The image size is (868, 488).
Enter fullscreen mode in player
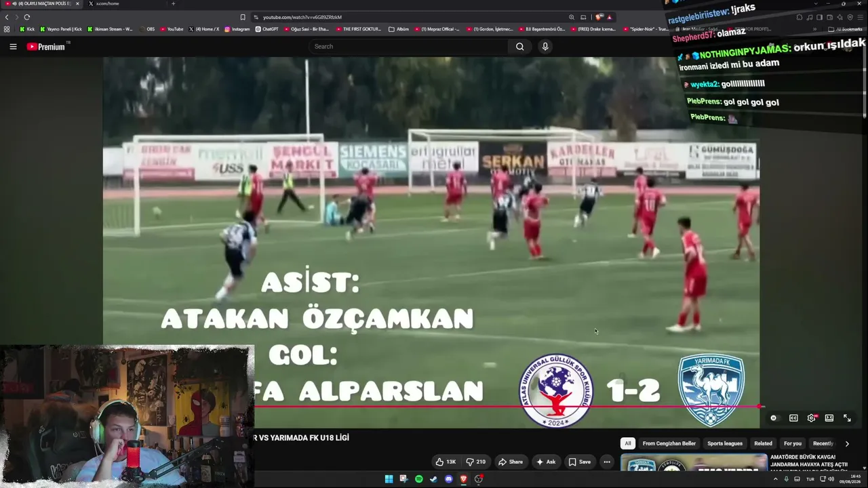pos(847,418)
